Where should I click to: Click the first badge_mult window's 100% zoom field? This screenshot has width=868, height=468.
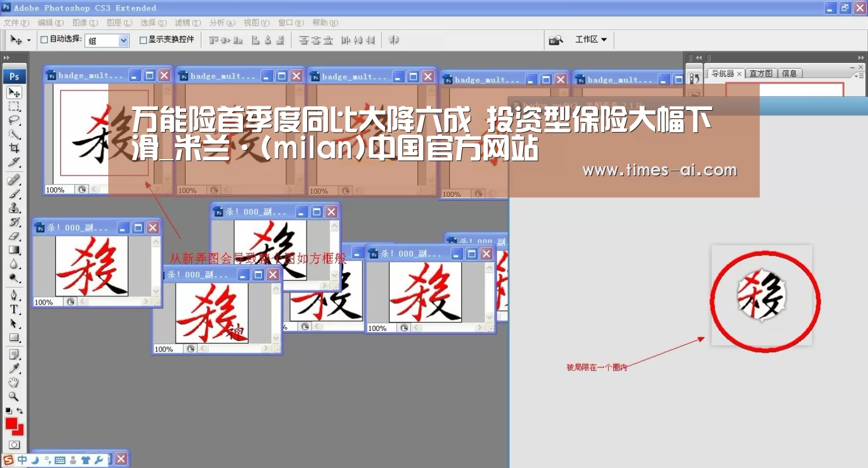(x=59, y=189)
